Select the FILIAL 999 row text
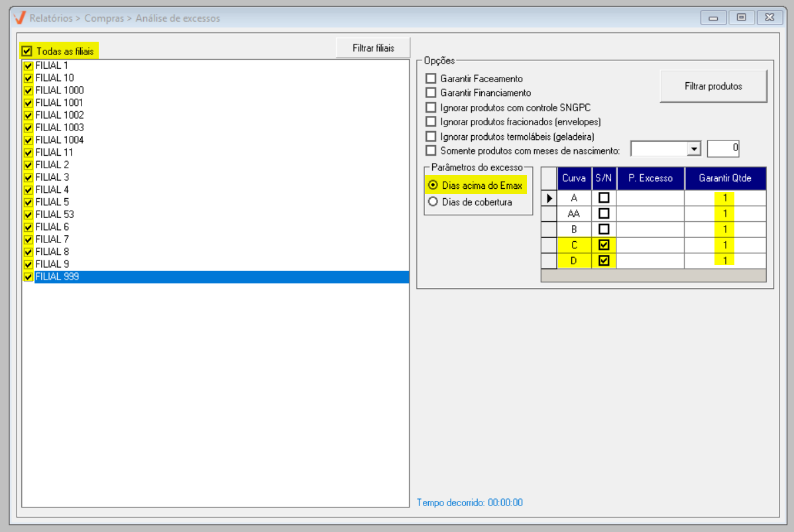The image size is (794, 532). (57, 277)
